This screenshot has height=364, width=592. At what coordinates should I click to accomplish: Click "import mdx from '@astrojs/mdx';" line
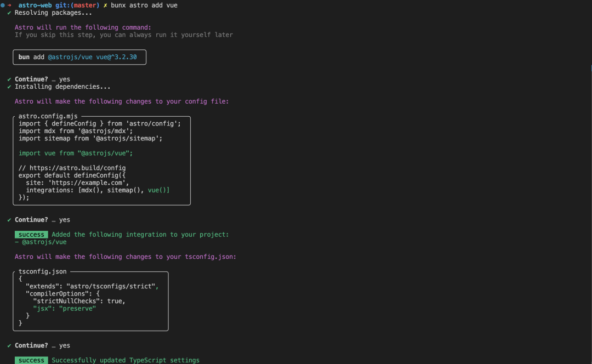(x=76, y=131)
